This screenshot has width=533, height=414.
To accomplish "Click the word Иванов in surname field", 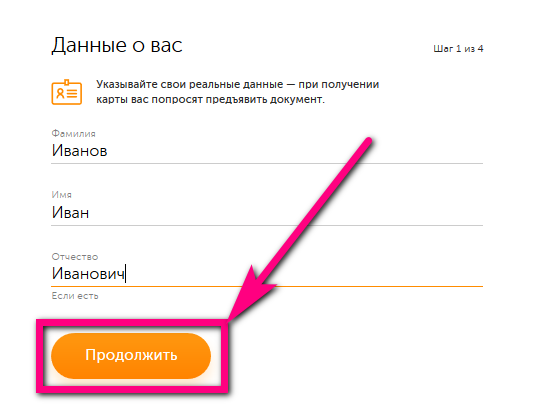I will (80, 151).
